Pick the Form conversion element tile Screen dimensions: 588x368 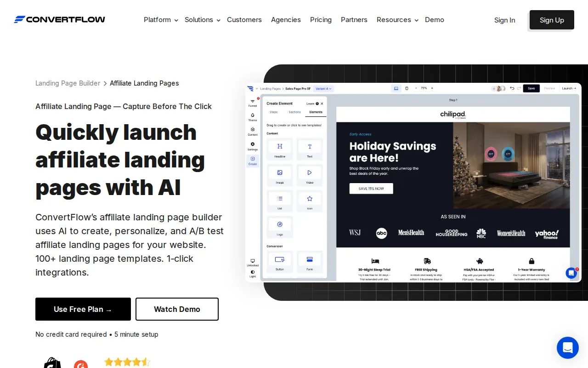pyautogui.click(x=310, y=262)
